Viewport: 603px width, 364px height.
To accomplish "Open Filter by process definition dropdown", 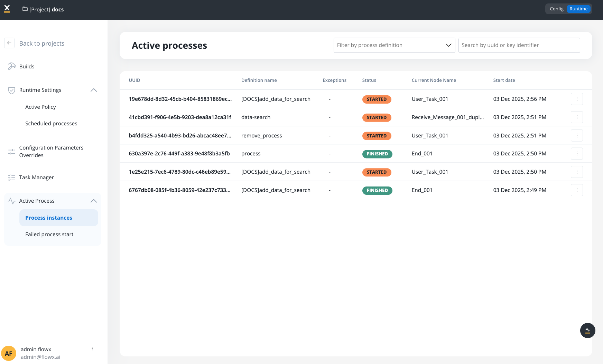I will (x=394, y=45).
